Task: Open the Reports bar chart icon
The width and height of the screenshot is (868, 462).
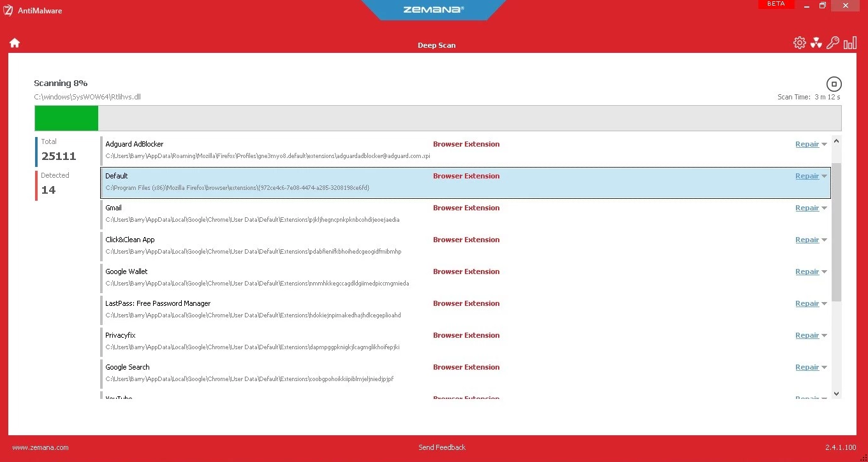Action: [x=850, y=43]
